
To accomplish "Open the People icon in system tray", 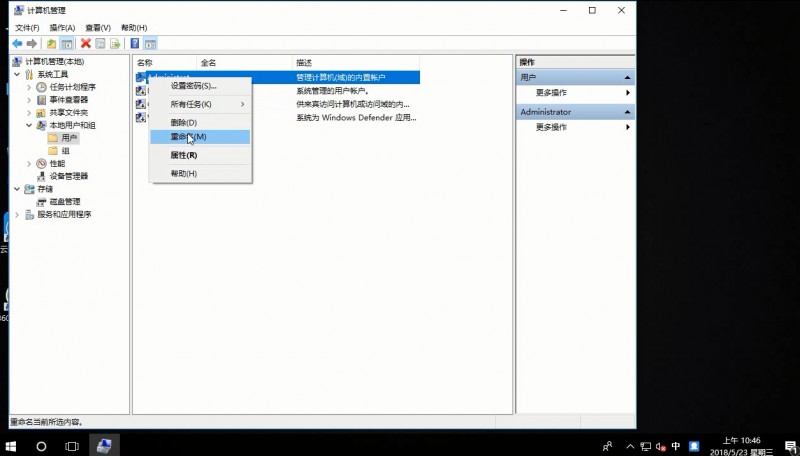I will click(607, 446).
